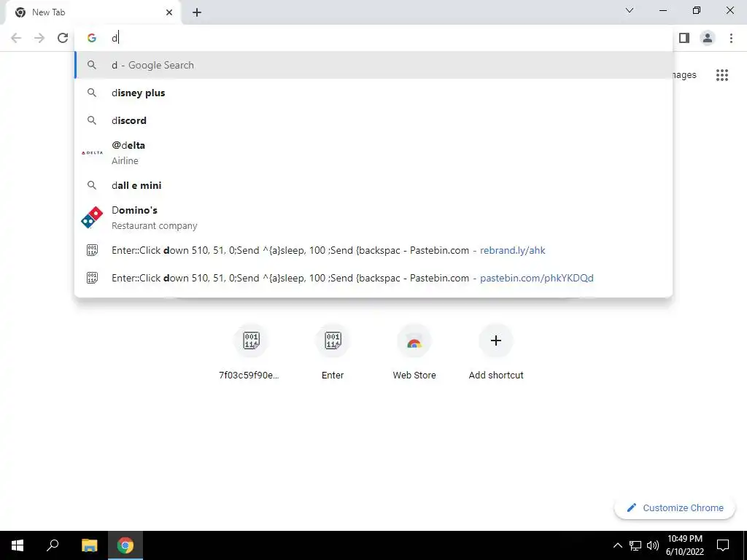Click the magnifier icon beside 'dall e mini'
The height and width of the screenshot is (560, 747).
(x=92, y=185)
